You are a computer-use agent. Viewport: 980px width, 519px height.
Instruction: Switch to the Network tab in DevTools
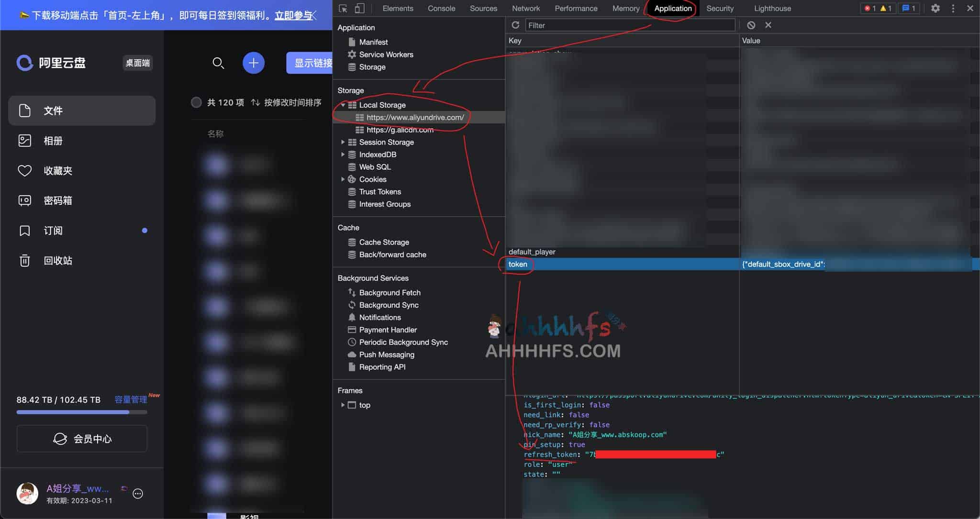tap(525, 8)
